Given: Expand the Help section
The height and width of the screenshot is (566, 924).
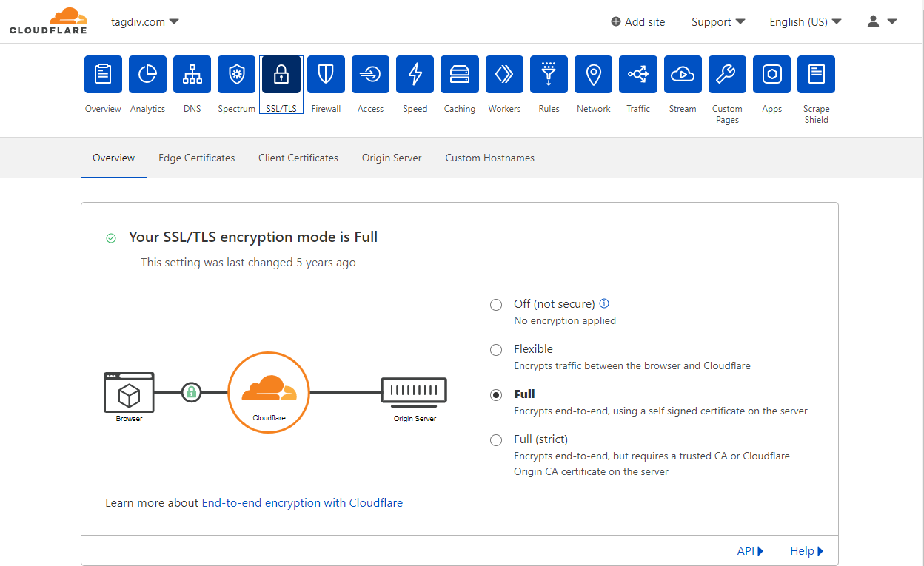Looking at the screenshot, I should pos(806,551).
